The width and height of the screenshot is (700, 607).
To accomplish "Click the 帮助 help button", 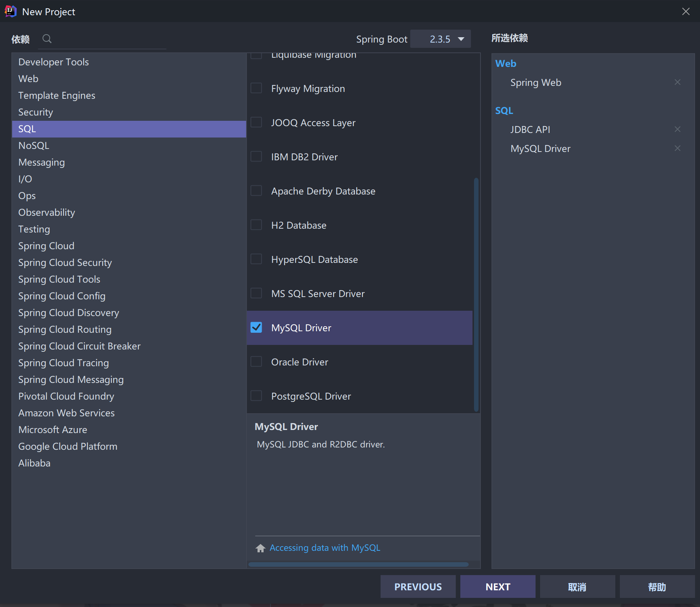I will click(x=657, y=586).
